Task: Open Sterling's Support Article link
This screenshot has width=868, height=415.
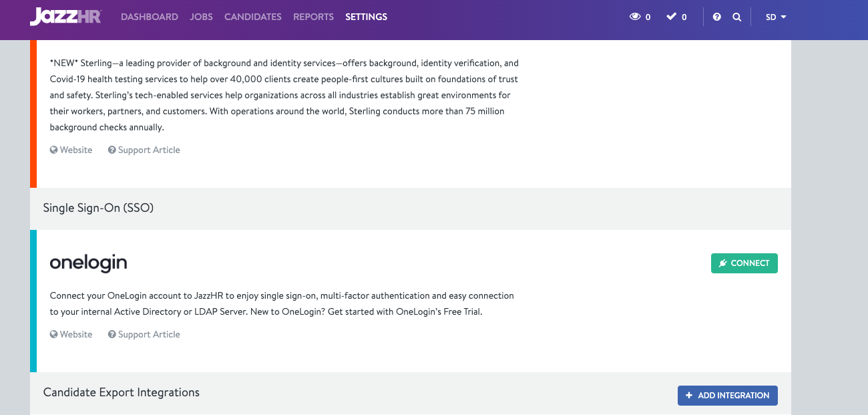Action: 149,150
